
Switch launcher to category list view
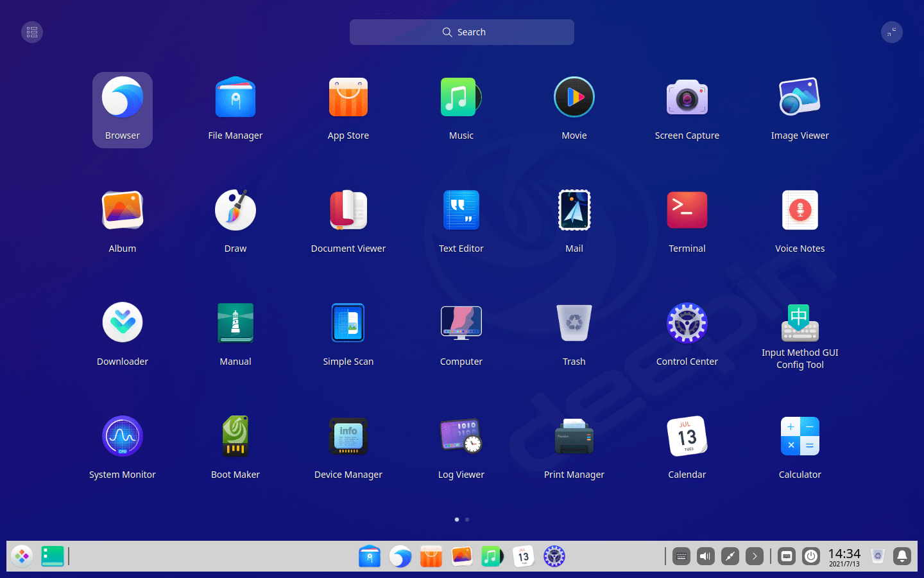tap(32, 32)
